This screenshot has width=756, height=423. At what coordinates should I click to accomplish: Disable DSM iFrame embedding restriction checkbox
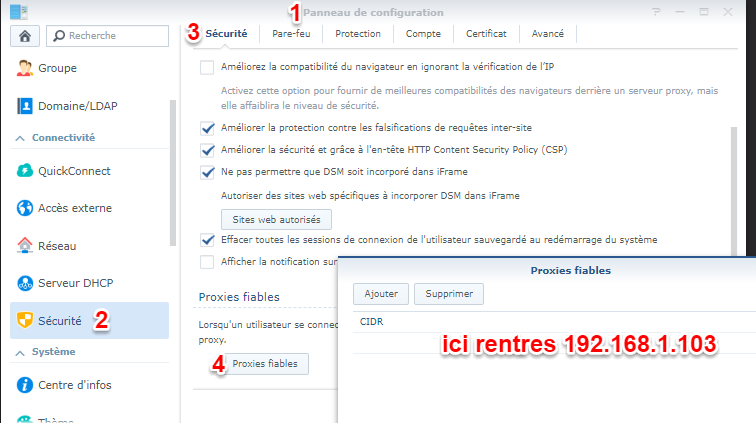coord(207,173)
